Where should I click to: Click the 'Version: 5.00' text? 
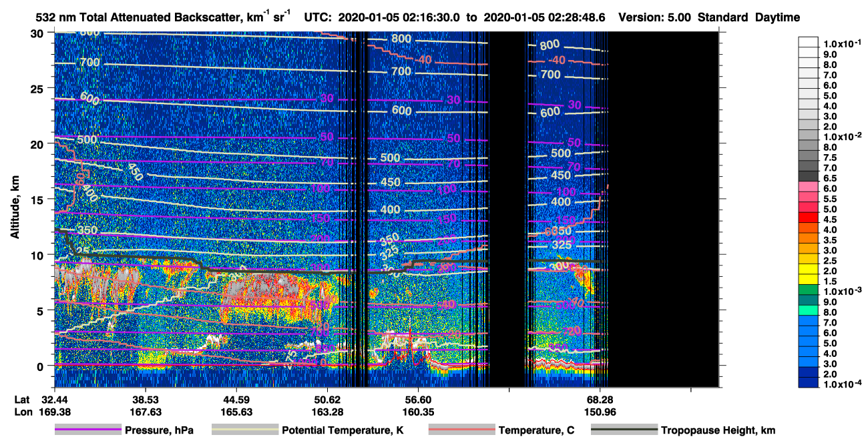coord(656,17)
